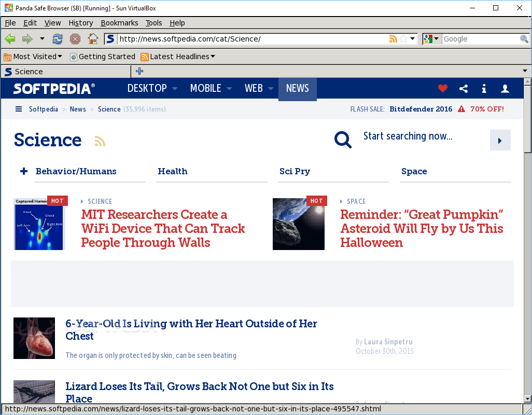Click the News breadcrumb link
The height and width of the screenshot is (415, 532).
(78, 109)
